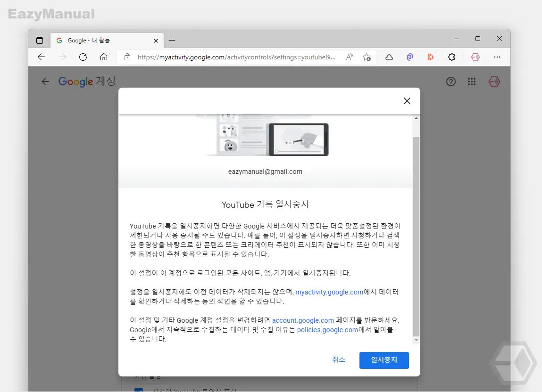This screenshot has width=542, height=392.
Task: Open the tab actions menu icon
Action: coord(40,41)
